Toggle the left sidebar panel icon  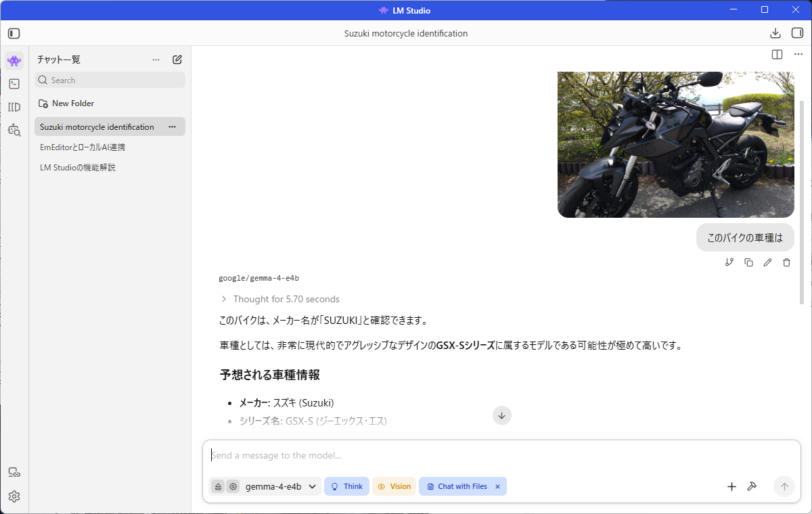[x=14, y=33]
